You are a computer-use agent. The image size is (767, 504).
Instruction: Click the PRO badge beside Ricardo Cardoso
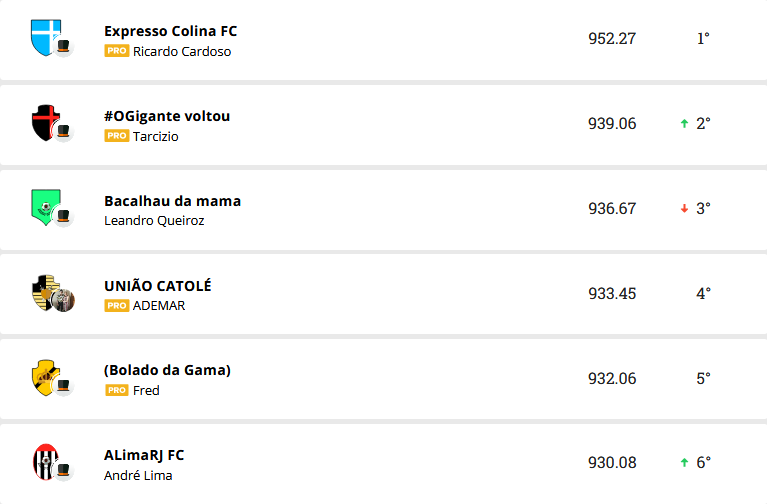[116, 51]
